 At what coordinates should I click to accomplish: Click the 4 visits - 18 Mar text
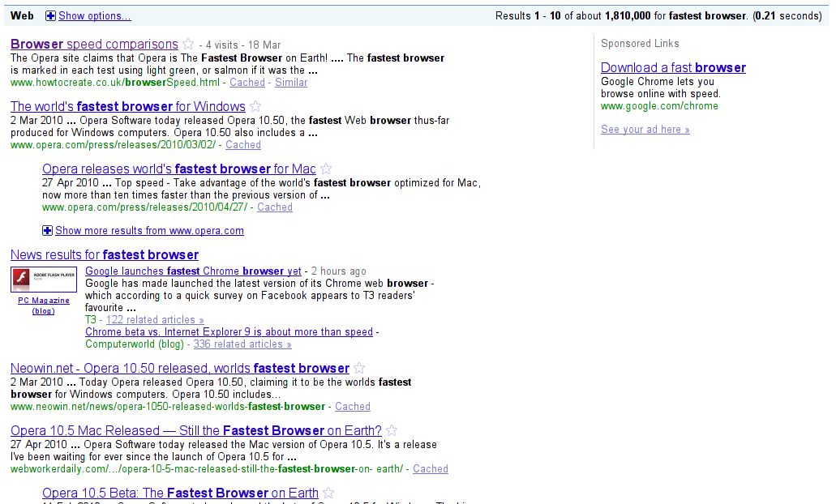tap(243, 45)
